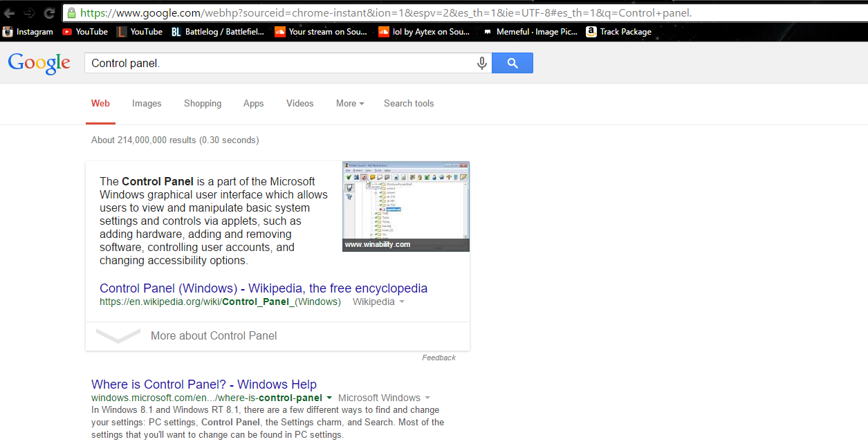Click the Google logo
This screenshot has width=868, height=444.
pyautogui.click(x=39, y=63)
